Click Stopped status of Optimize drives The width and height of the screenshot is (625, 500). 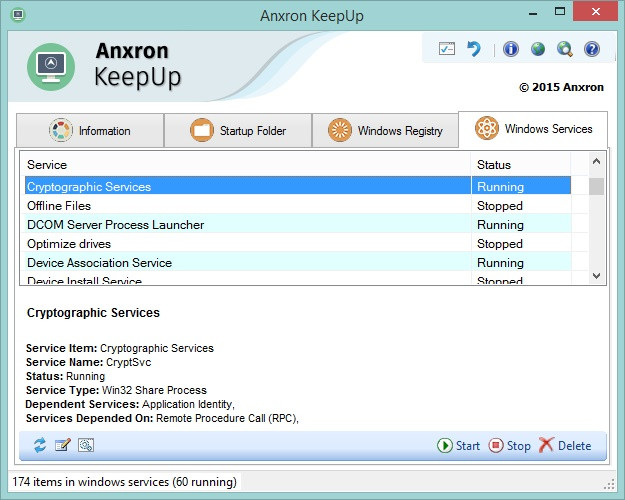[499, 244]
